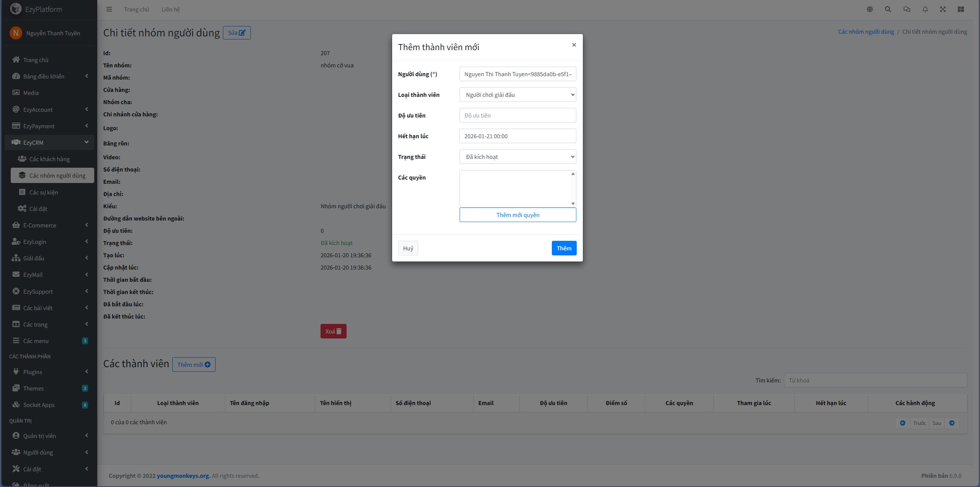Screen dimensions: 980x487
Task: Click the hamburger sidebar toggle icon
Action: click(x=109, y=9)
